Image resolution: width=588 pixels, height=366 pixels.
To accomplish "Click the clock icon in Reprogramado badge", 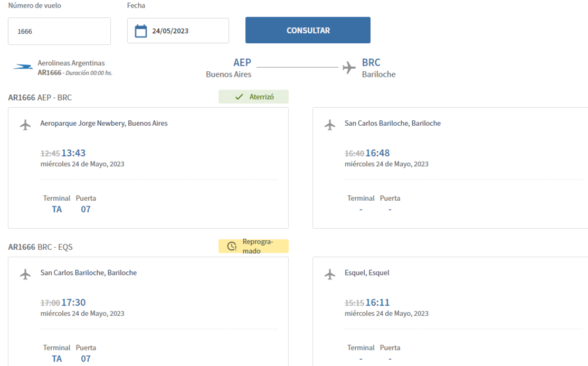I will pos(231,246).
